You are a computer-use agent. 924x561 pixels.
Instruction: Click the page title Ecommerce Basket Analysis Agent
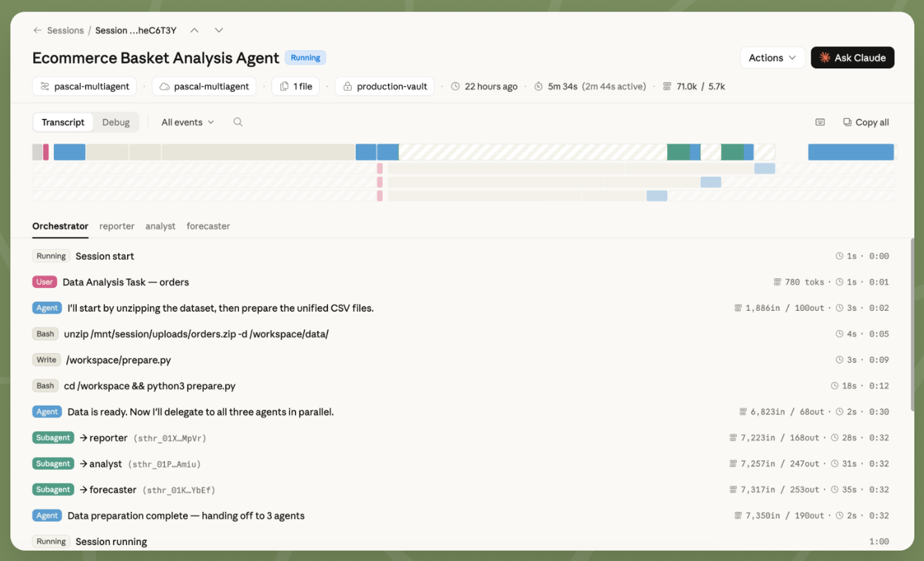156,58
